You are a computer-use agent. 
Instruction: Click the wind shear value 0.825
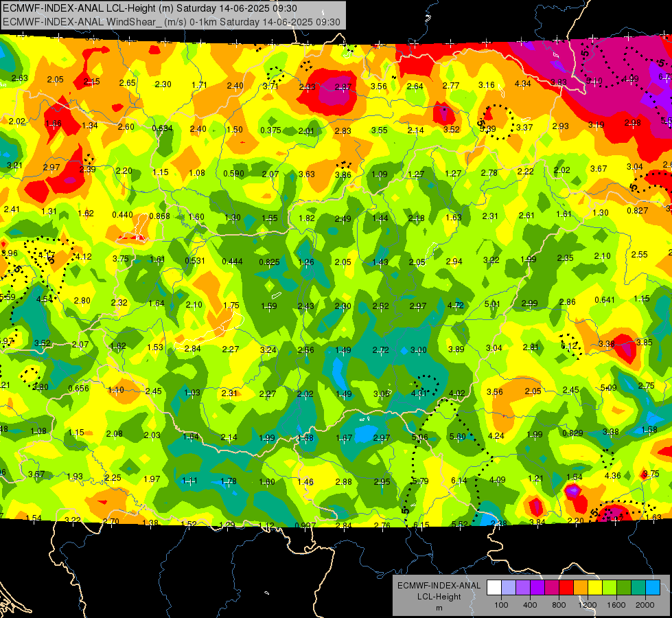click(x=270, y=262)
